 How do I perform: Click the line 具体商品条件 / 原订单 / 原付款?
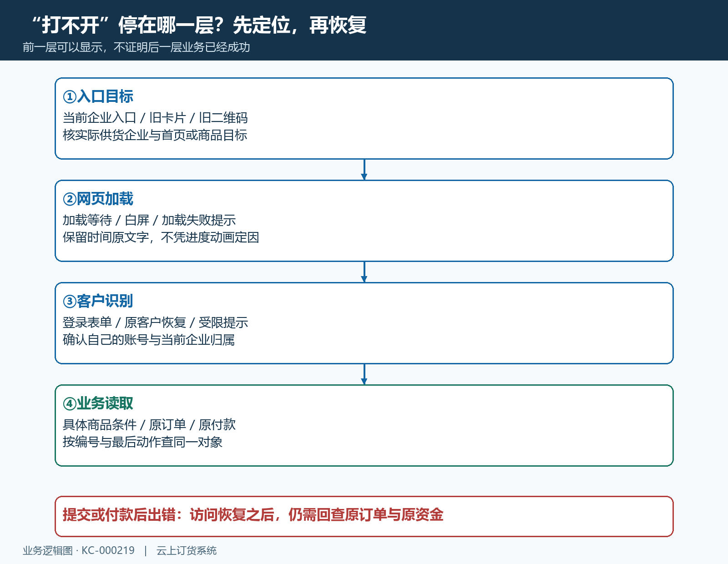point(149,425)
